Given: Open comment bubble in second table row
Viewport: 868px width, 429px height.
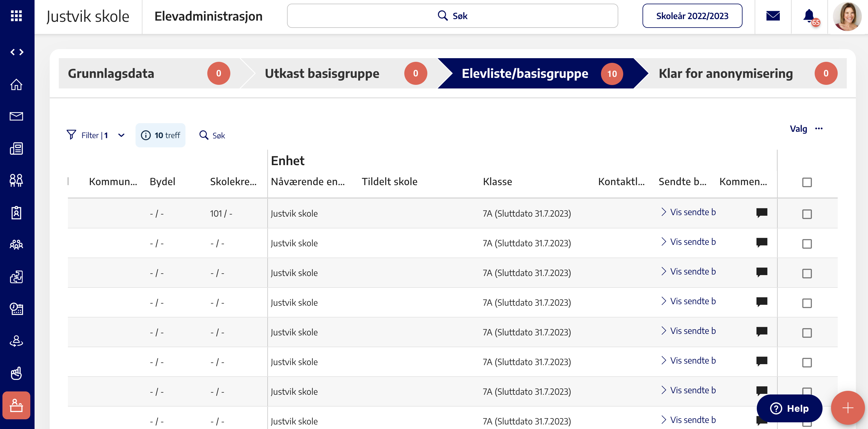Looking at the screenshot, I should pos(762,242).
